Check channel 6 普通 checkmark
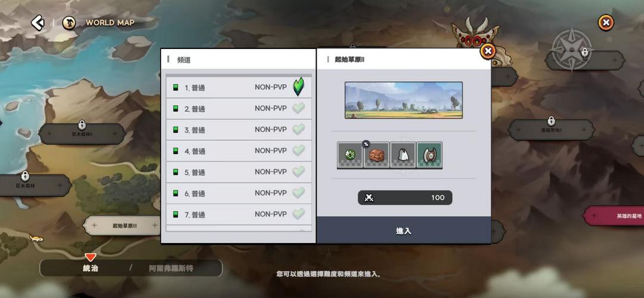644x298 pixels. click(x=299, y=193)
